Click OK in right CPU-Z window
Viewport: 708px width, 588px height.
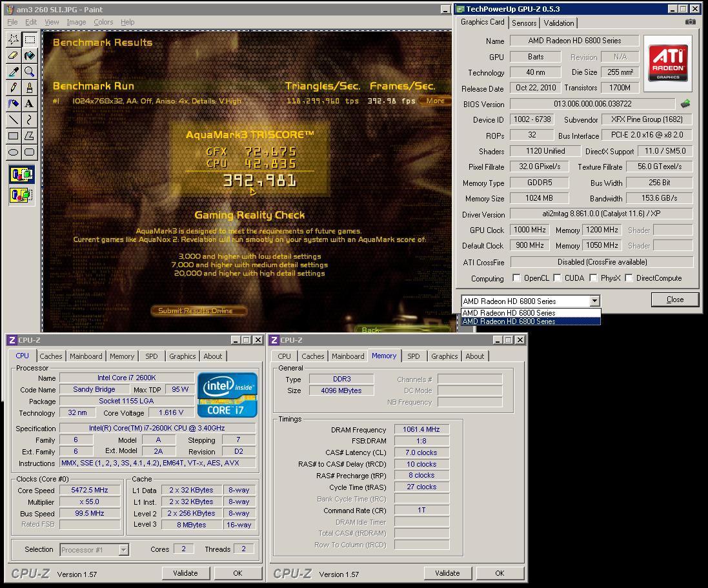pyautogui.click(x=500, y=573)
